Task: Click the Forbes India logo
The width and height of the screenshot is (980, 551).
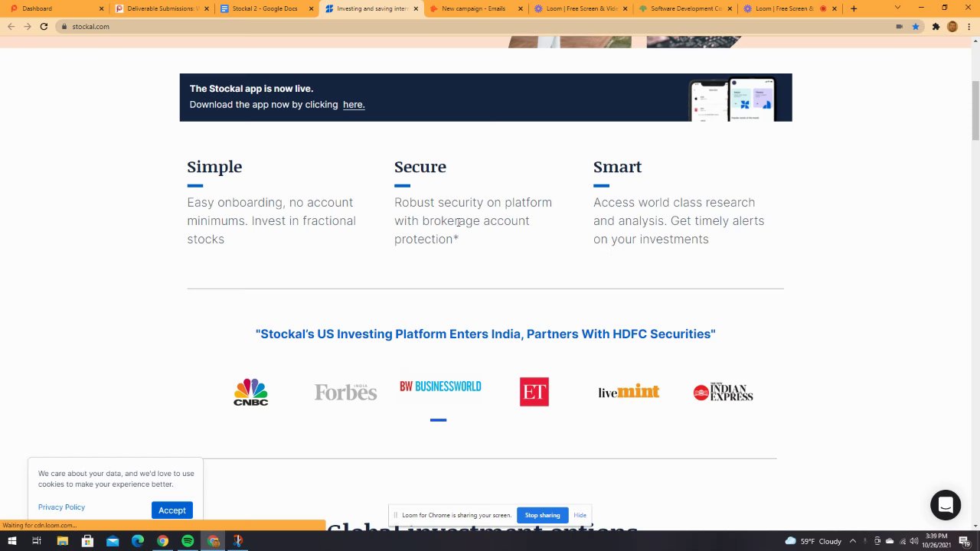Action: coord(345,392)
